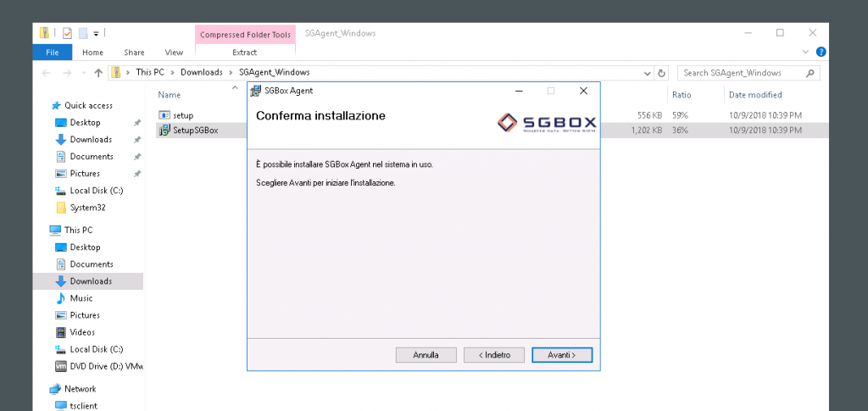Minimize the SGBox Agent dialog
Screen dimensions: 868x411
click(x=519, y=91)
